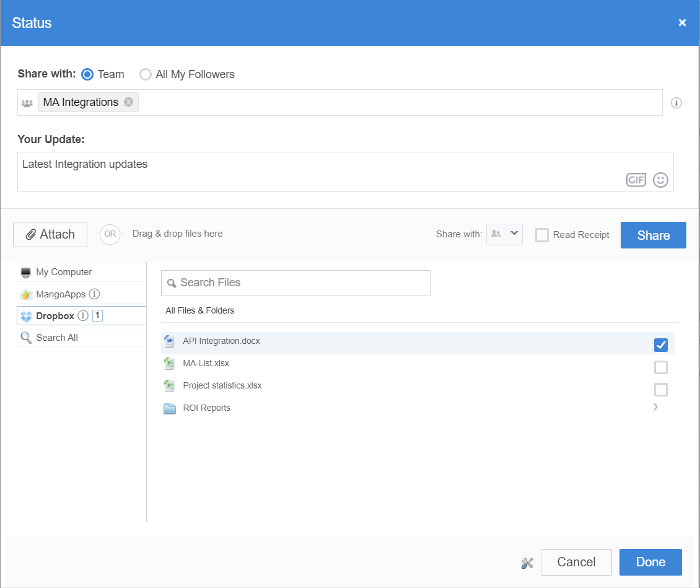Screen dimensions: 700x588
Task: Switch to My Computer file source
Action: (64, 272)
